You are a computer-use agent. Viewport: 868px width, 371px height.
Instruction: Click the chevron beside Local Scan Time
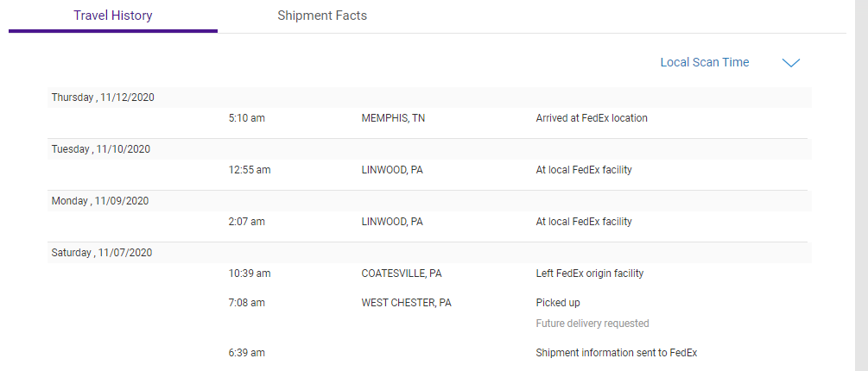click(790, 62)
